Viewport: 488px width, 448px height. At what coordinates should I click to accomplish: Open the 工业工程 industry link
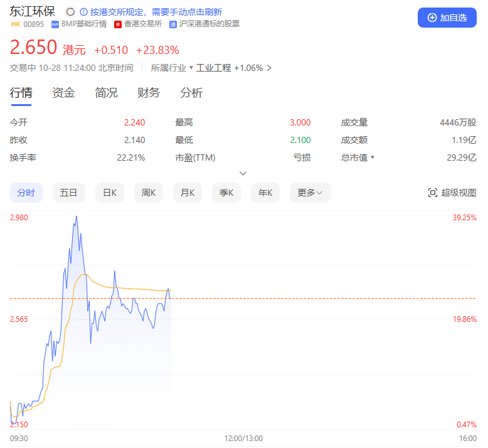(213, 68)
